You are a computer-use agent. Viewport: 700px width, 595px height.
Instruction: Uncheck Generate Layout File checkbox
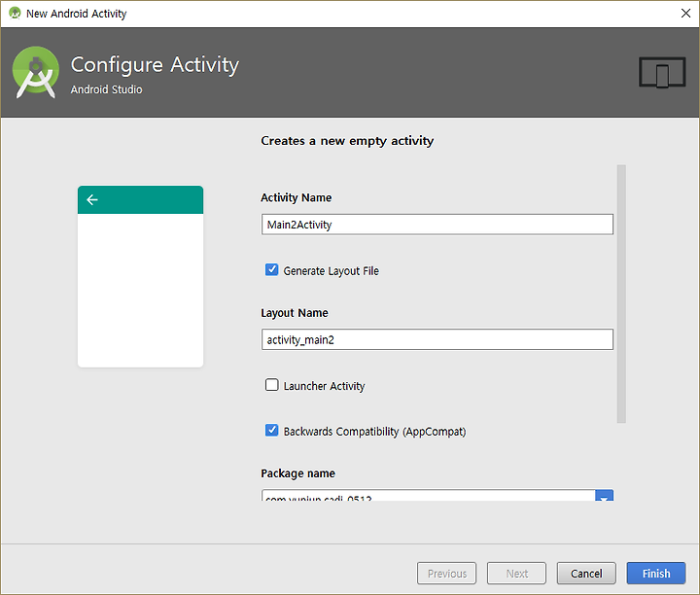pos(271,269)
